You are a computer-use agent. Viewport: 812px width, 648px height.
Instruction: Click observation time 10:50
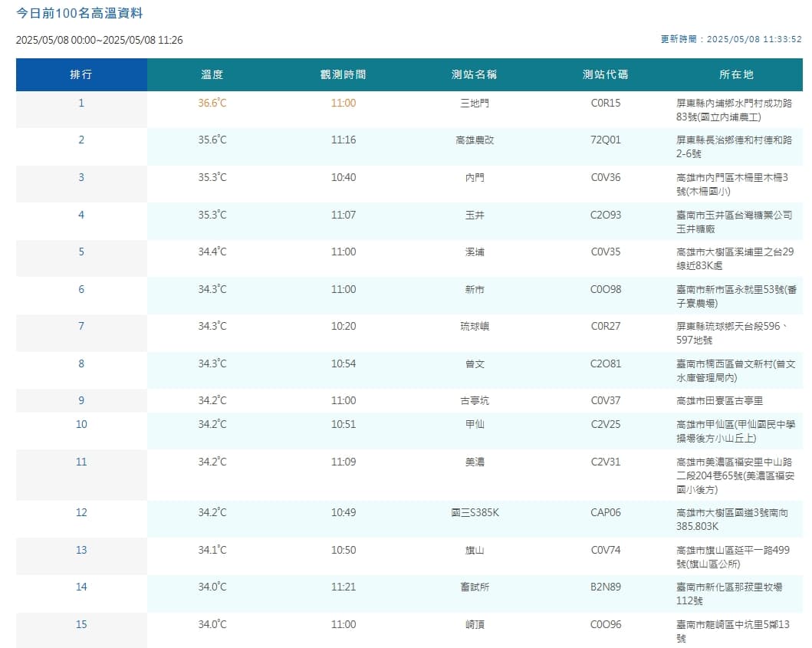344,550
